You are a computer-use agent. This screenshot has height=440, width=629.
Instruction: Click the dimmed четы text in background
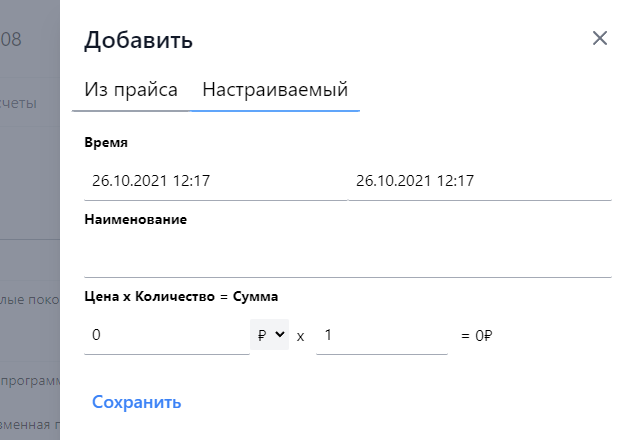[19, 103]
